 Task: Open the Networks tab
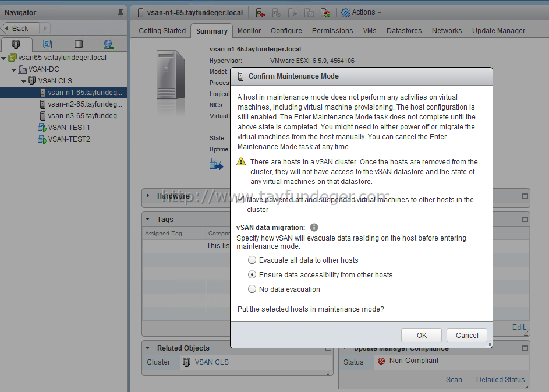coord(447,31)
